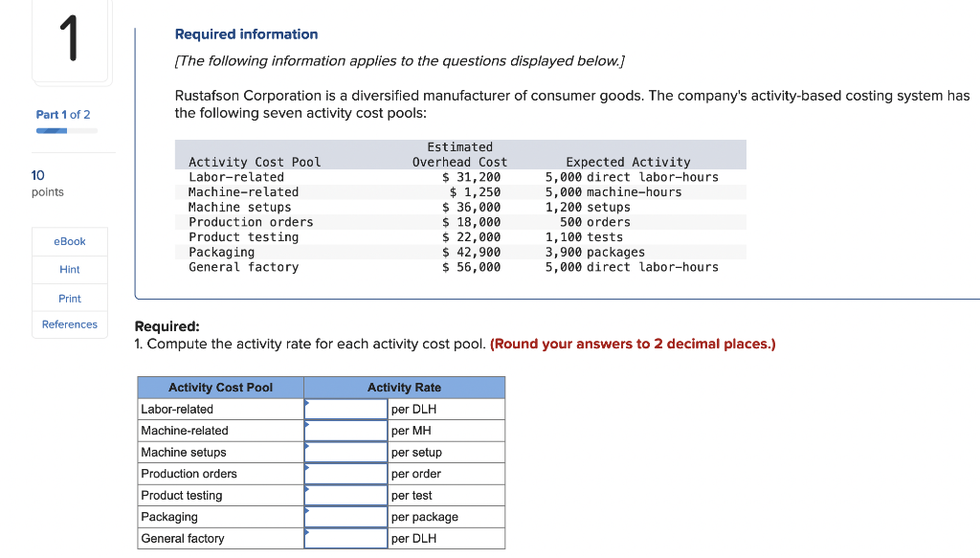Select the Production orders rate field
Viewport: 980px width, 558px height.
tap(345, 474)
